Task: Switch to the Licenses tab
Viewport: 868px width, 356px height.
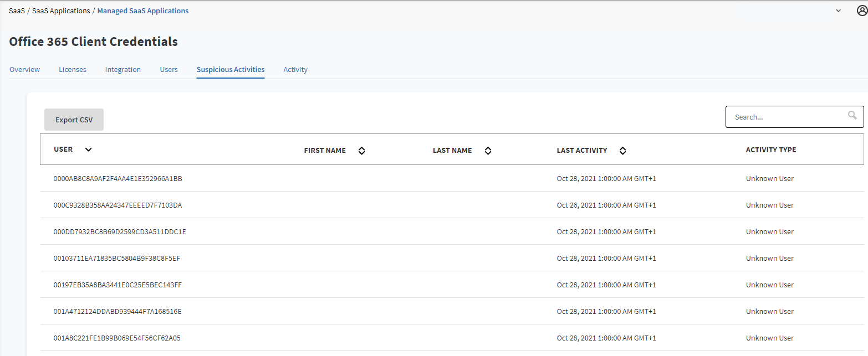Action: (x=73, y=69)
